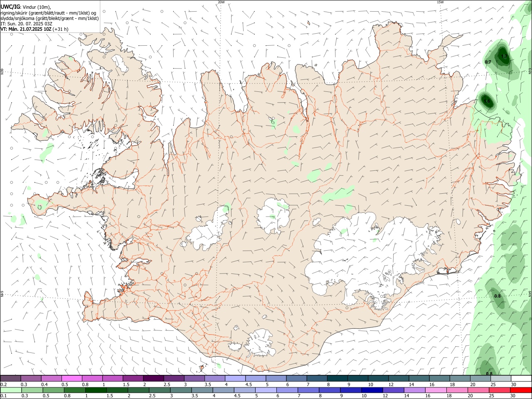The image size is (532, 399).
Task: Click the '(+31 h)' forecast offset
Action: pos(61,29)
